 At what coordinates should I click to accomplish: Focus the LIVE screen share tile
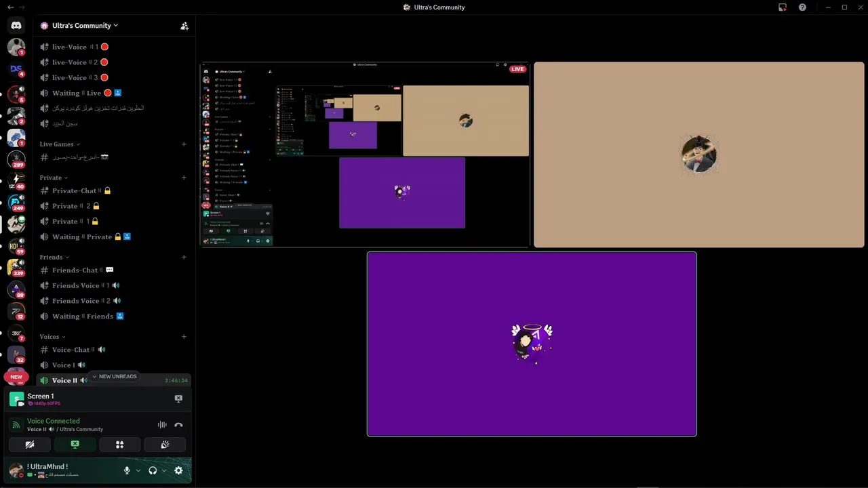[365, 155]
